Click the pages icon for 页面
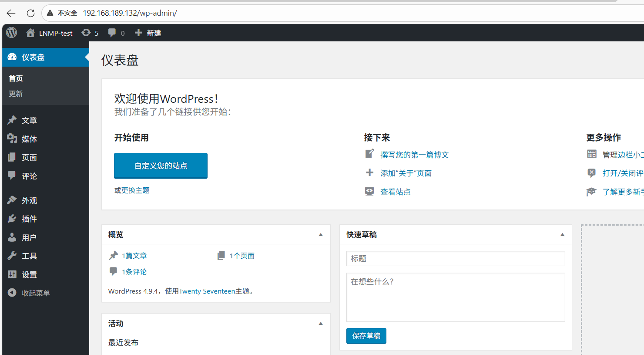The height and width of the screenshot is (355, 644). click(x=12, y=157)
